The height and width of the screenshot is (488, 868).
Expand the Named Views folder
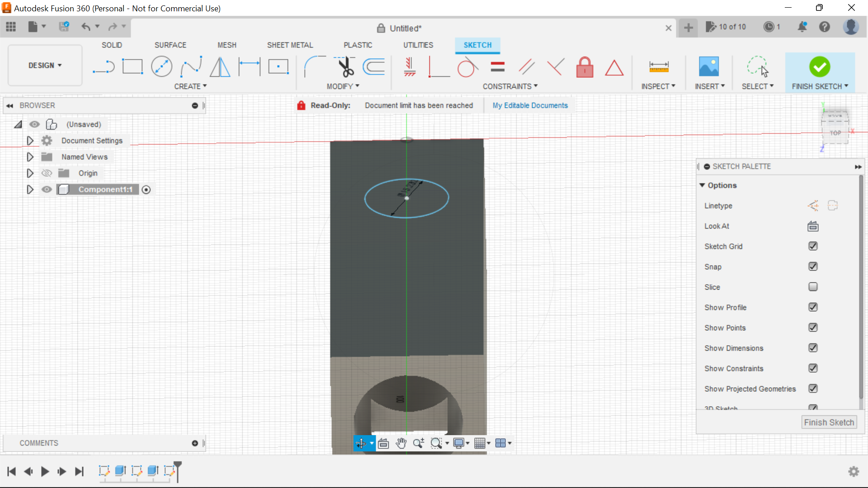pos(30,157)
